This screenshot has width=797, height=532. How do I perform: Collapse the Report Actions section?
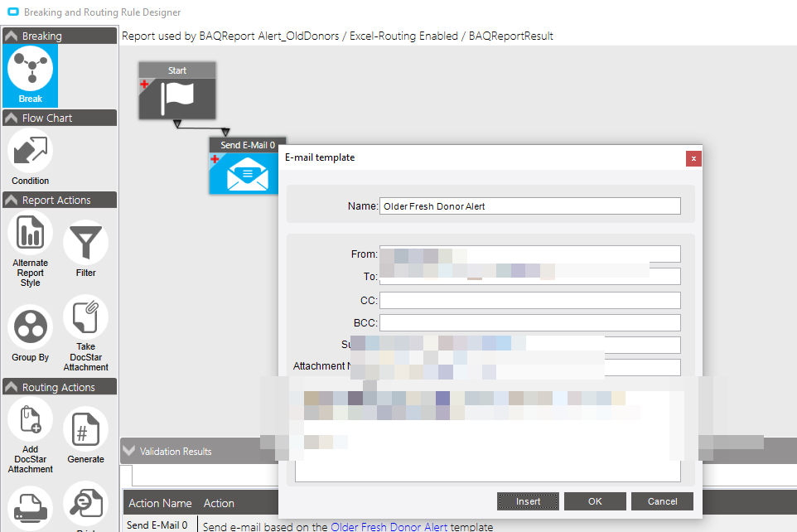[x=60, y=200]
